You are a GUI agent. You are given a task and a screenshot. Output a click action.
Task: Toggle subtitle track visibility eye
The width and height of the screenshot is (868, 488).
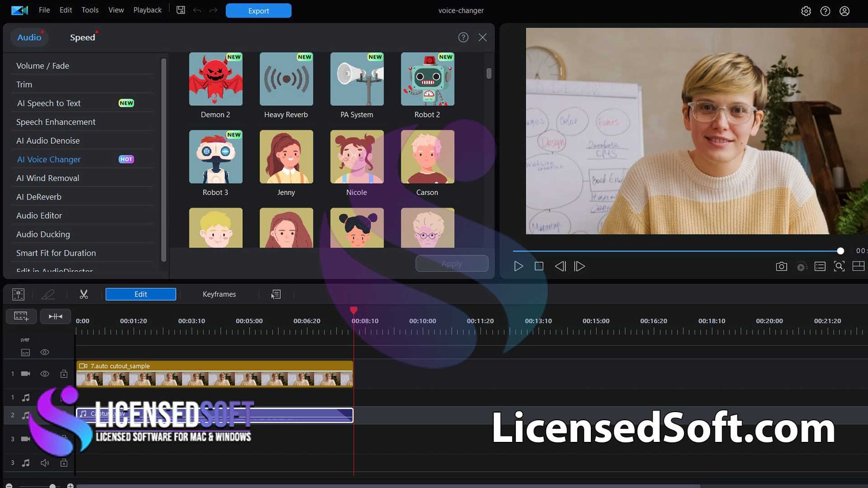point(44,352)
